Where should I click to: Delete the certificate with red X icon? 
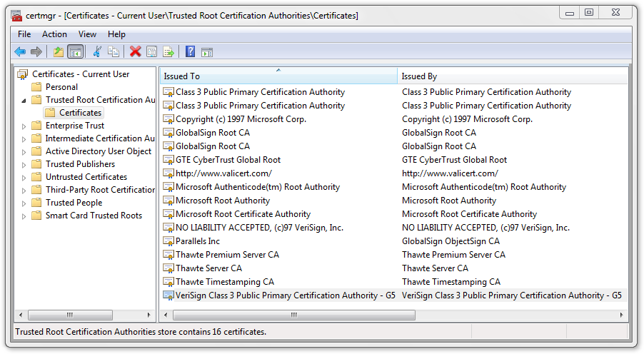tap(135, 52)
